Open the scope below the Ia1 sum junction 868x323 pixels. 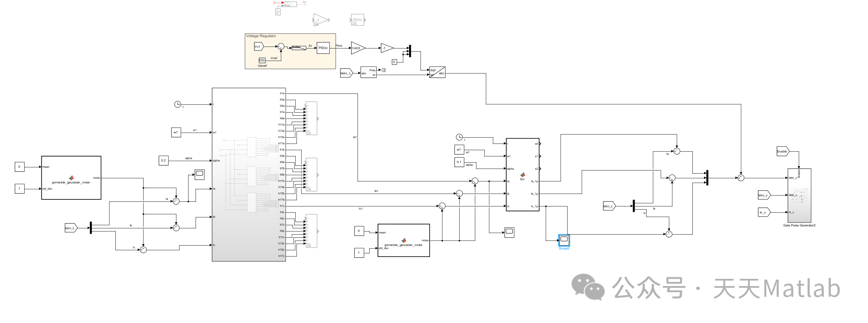click(509, 232)
